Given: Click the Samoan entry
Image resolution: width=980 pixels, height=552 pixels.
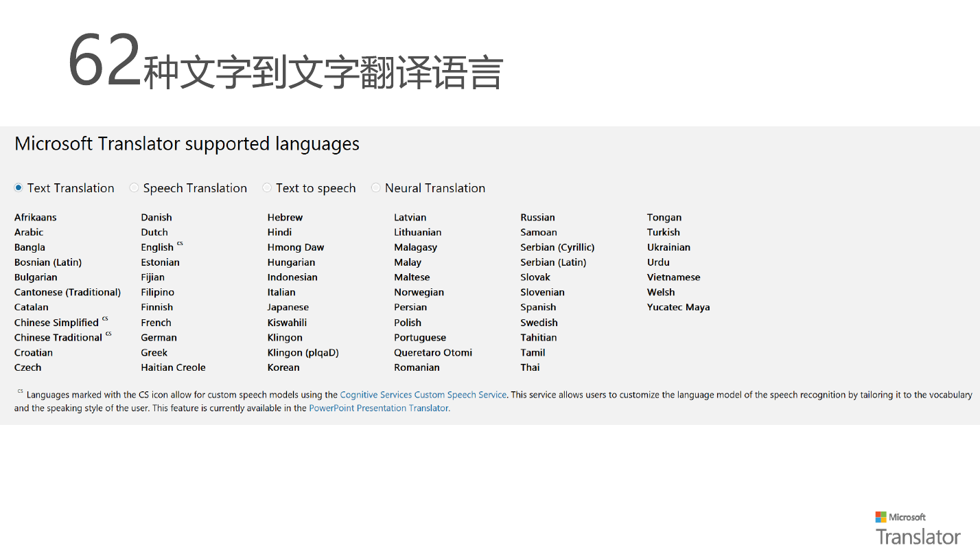Looking at the screenshot, I should click(x=539, y=232).
